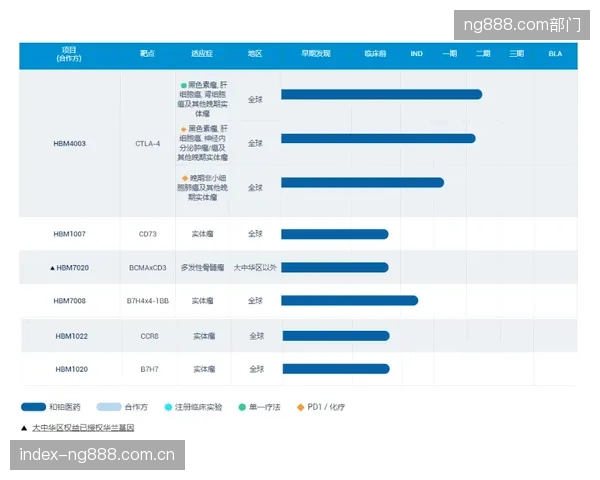The height and width of the screenshot is (480, 600).
Task: Click the 临床前 stage header
Action: (x=375, y=54)
